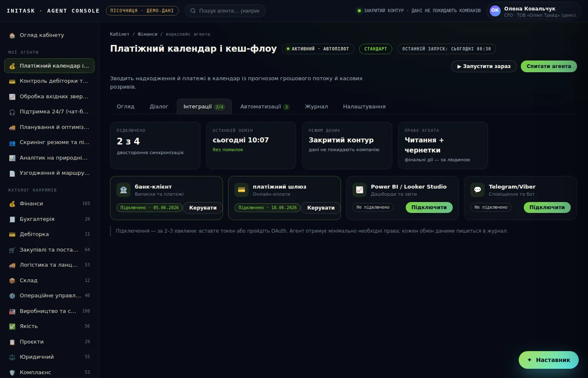Viewport: 588px width, 378px height.
Task: Click the payment gateway card icon
Action: [241, 190]
